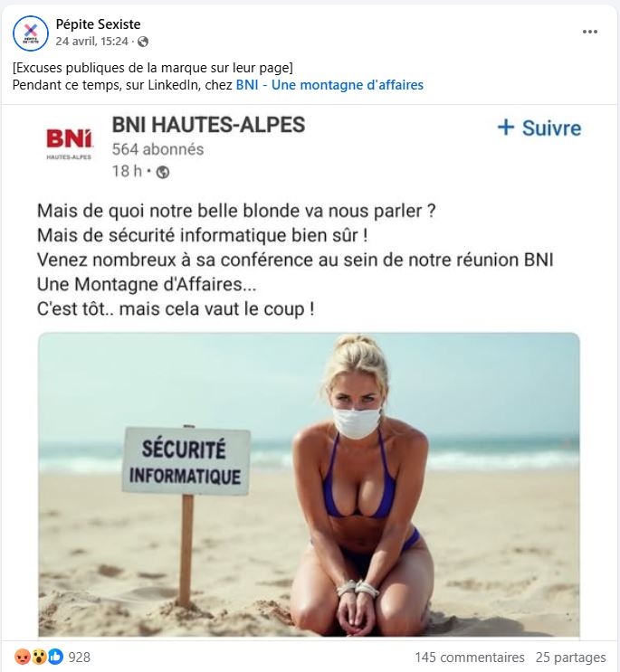
Task: Open the 928 reactions count list
Action: click(x=80, y=657)
